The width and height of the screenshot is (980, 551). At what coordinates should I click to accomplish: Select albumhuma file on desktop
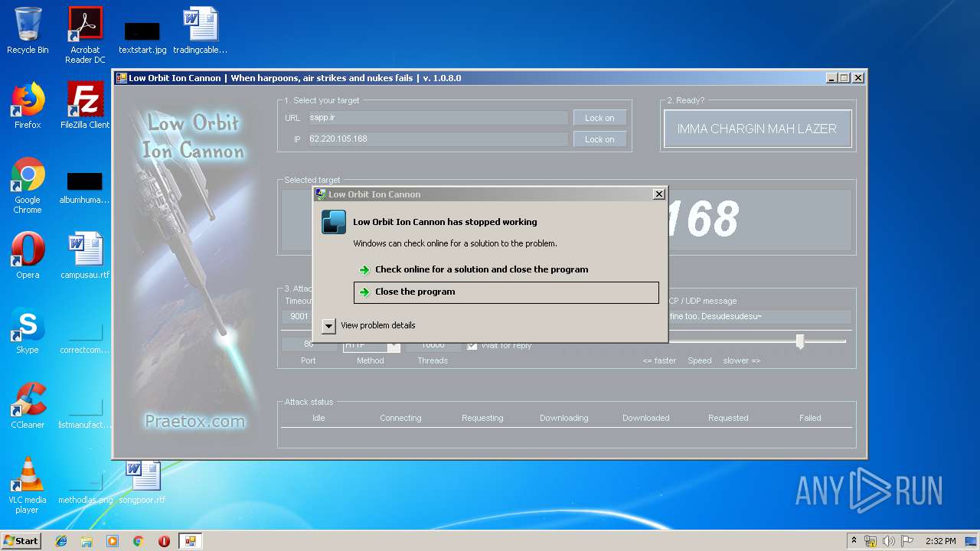84,187
